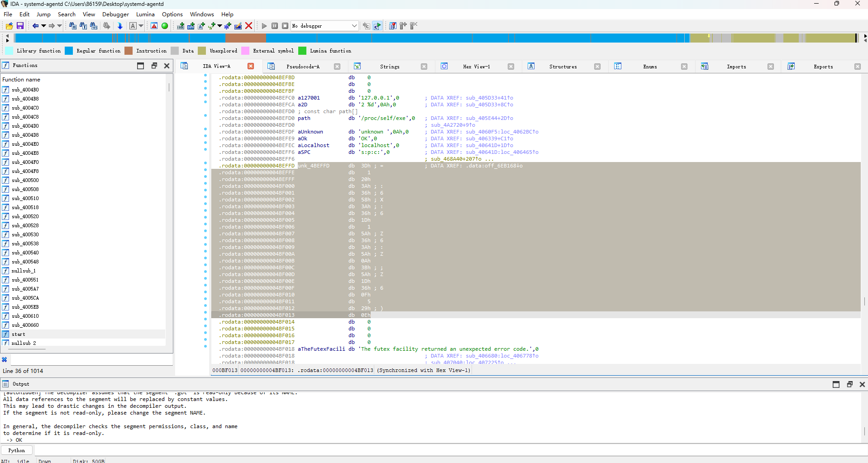868x463 pixels.
Task: Open the back-jump history dropdown arrow
Action: pos(43,26)
